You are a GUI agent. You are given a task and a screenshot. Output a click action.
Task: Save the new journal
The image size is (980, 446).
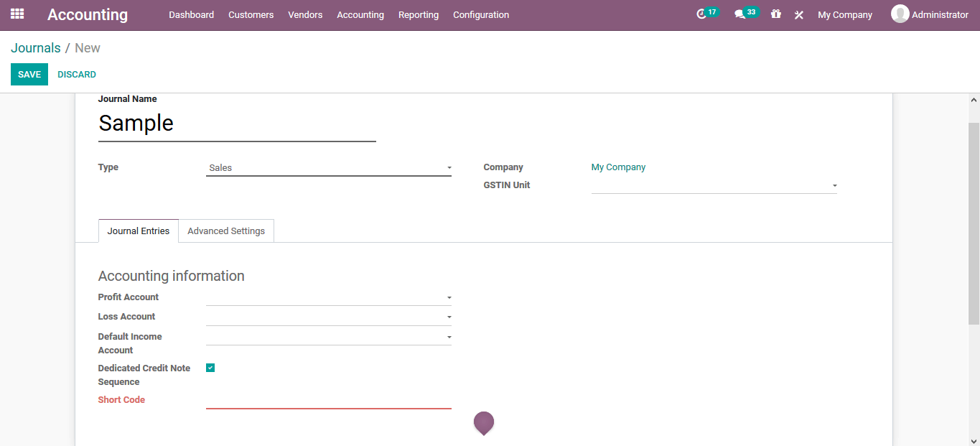tap(29, 74)
